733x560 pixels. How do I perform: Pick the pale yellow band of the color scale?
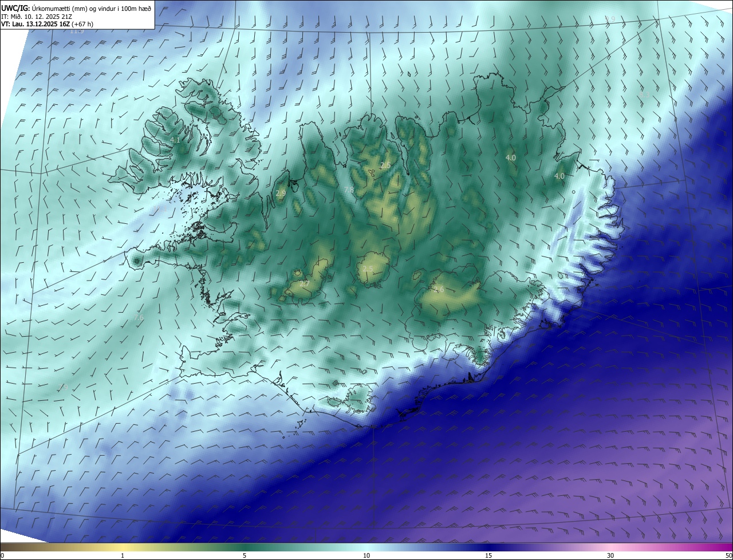(x=123, y=547)
